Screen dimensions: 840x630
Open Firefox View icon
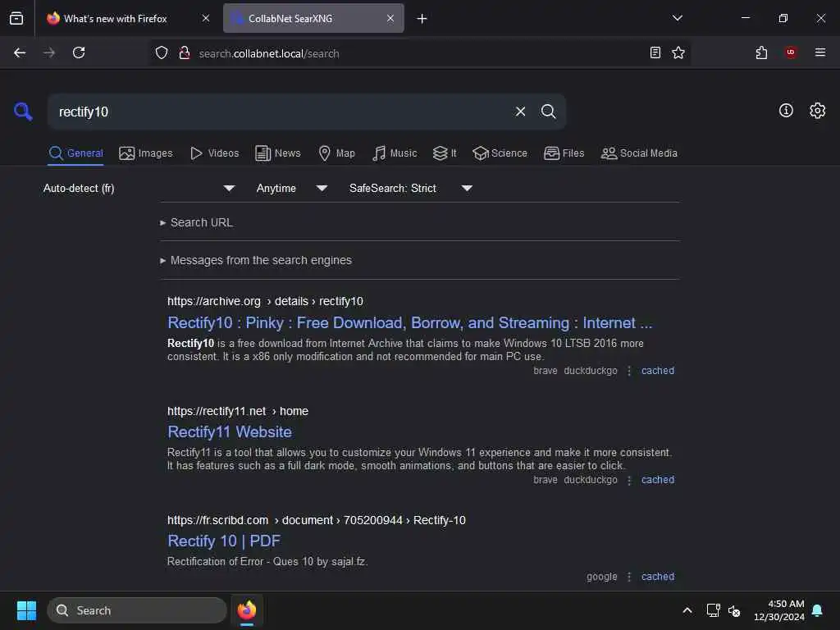[16, 18]
